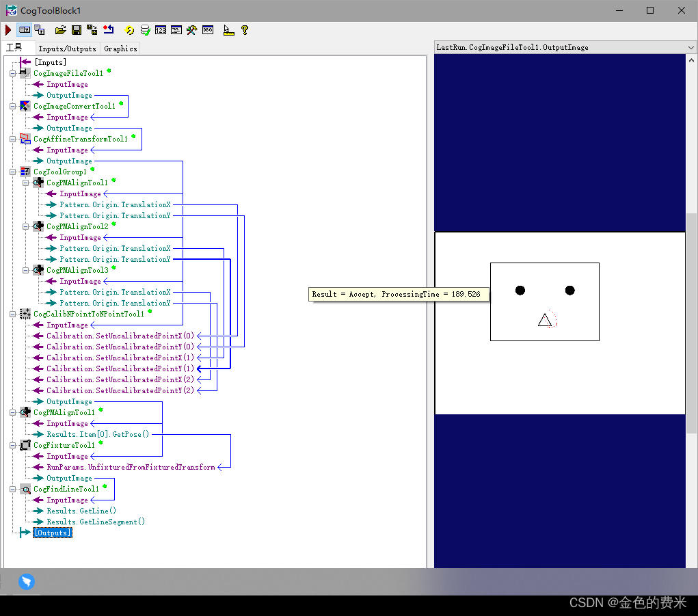Click the Save floppy disk icon
This screenshot has height=616, width=698.
tap(77, 30)
